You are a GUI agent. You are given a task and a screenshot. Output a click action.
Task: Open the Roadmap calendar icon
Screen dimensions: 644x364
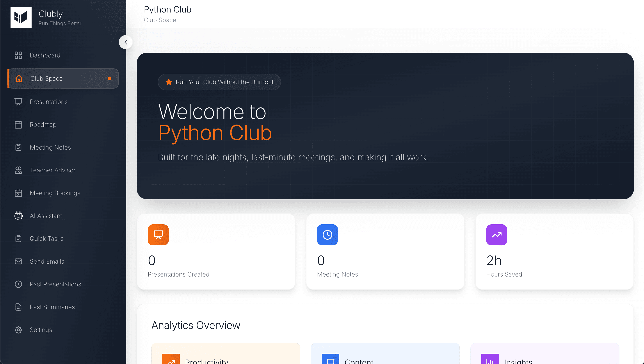[18, 124]
